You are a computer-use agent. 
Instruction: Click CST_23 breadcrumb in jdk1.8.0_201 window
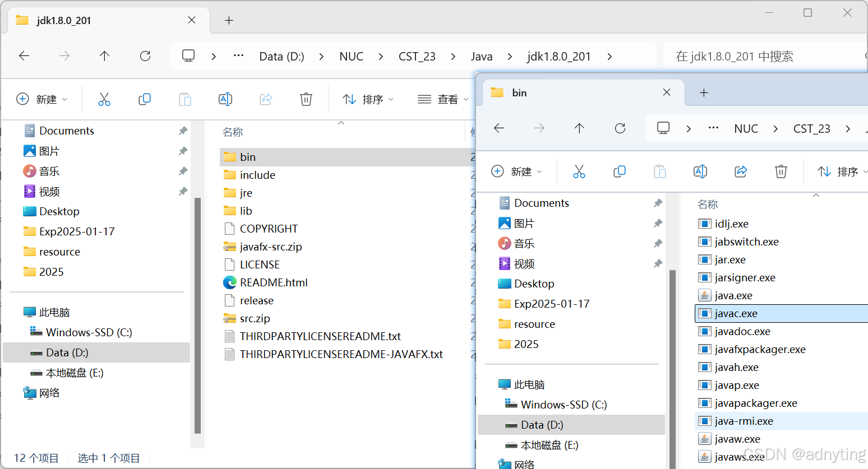pyautogui.click(x=417, y=57)
